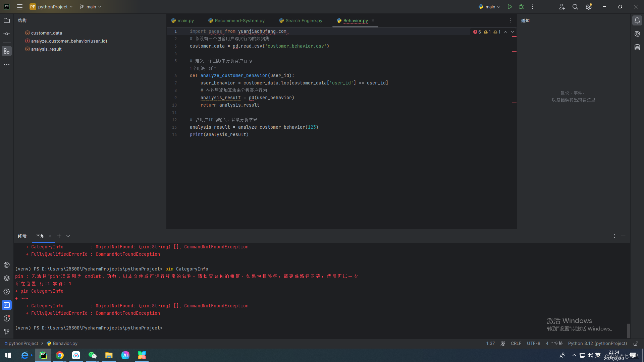Select the Behavior.py tab

pyautogui.click(x=355, y=20)
